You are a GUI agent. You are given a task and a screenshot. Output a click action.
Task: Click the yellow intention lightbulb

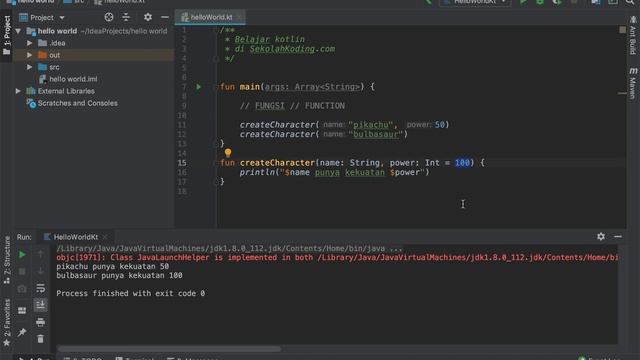(x=228, y=153)
